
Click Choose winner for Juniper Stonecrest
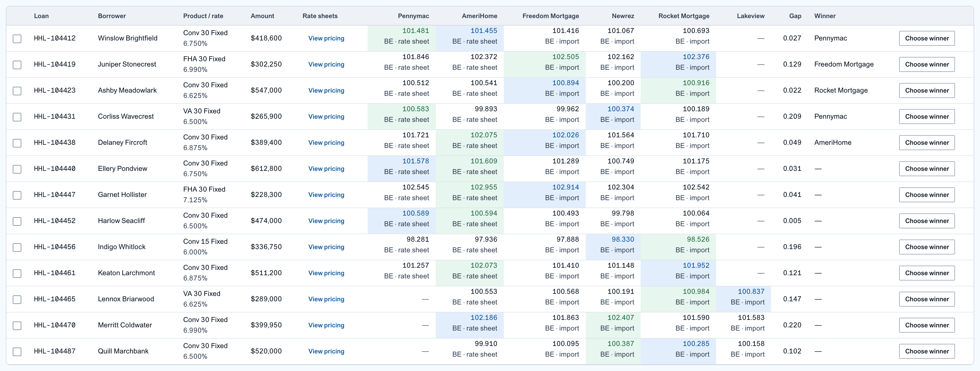click(x=927, y=65)
